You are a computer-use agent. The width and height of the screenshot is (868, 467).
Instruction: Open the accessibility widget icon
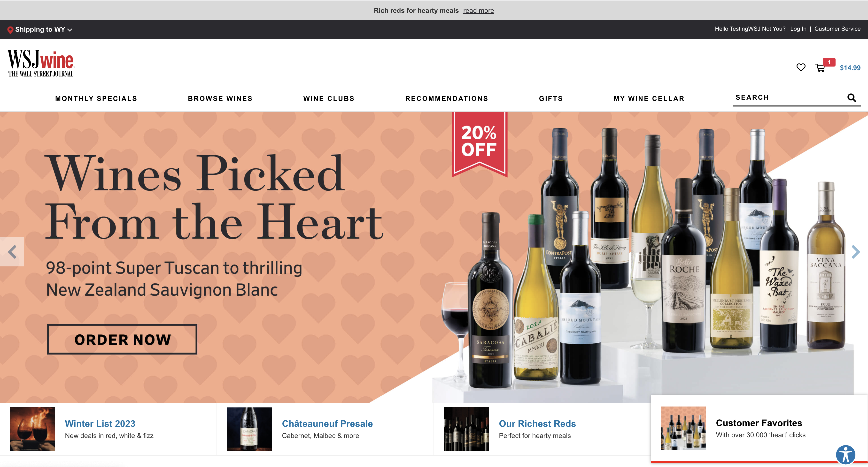pyautogui.click(x=845, y=455)
